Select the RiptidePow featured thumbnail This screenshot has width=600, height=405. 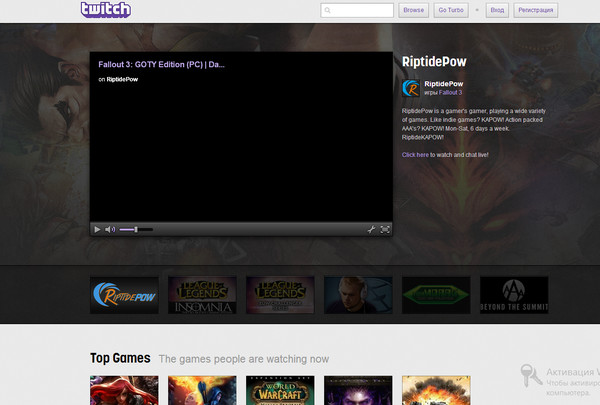pyautogui.click(x=124, y=295)
